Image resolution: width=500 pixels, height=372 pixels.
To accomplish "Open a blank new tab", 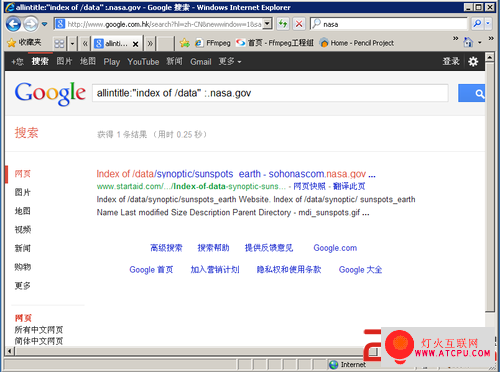I will (165, 43).
